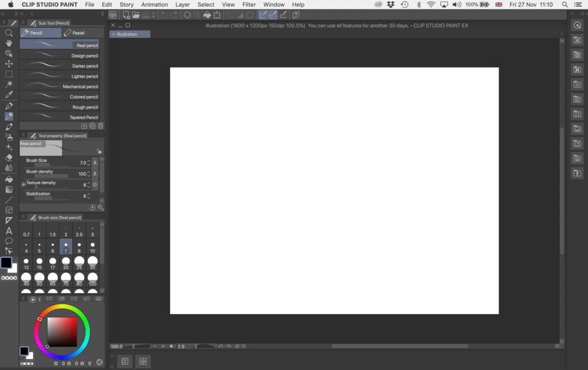Select the Blend tool

coord(9,168)
